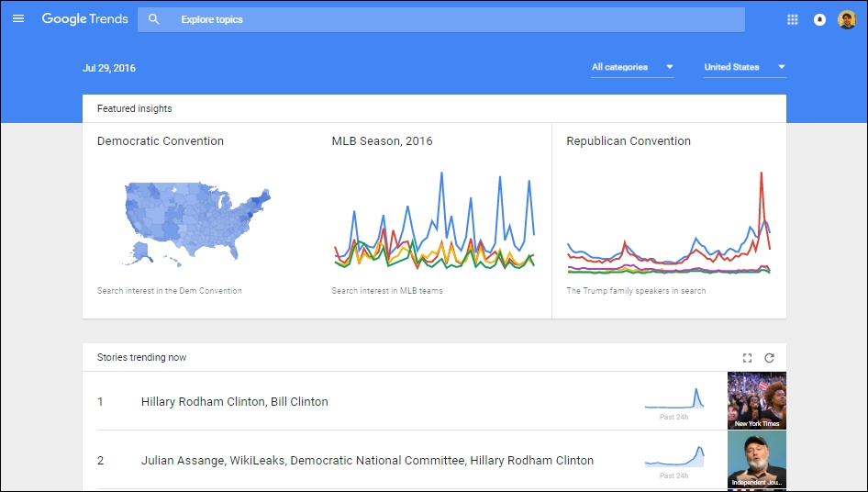The image size is (868, 492).
Task: Click the Featured insights heading
Action: coord(135,108)
